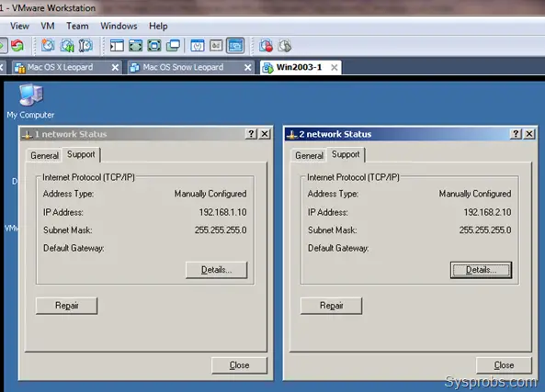Take a snapshot with the snapshot icon
The height and width of the screenshot is (392, 545).
point(48,46)
